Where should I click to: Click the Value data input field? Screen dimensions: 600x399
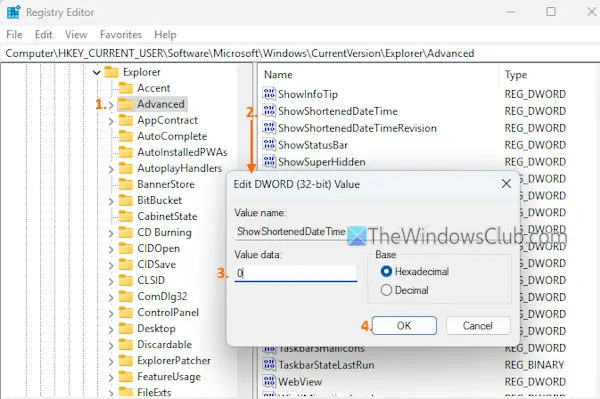[296, 273]
